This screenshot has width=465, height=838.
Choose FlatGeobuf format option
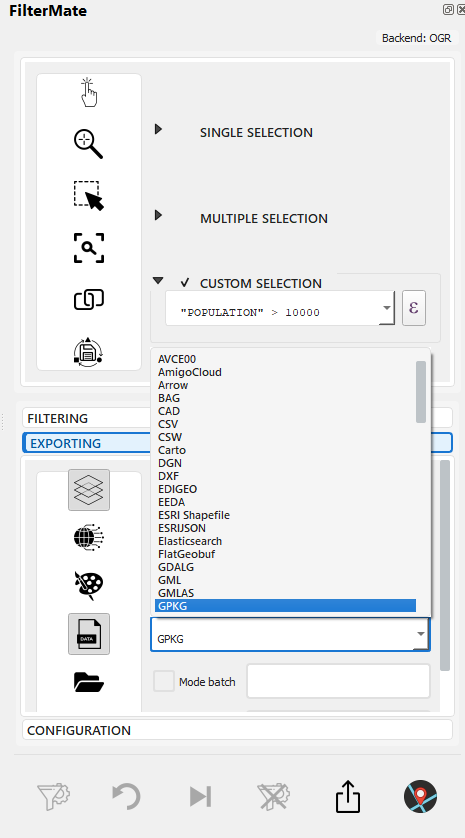pyautogui.click(x=285, y=554)
